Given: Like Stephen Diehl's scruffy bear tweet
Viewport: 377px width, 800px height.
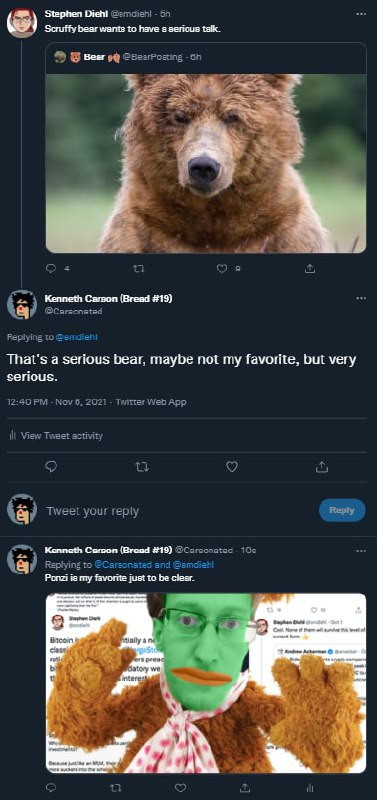Looking at the screenshot, I should (x=222, y=268).
